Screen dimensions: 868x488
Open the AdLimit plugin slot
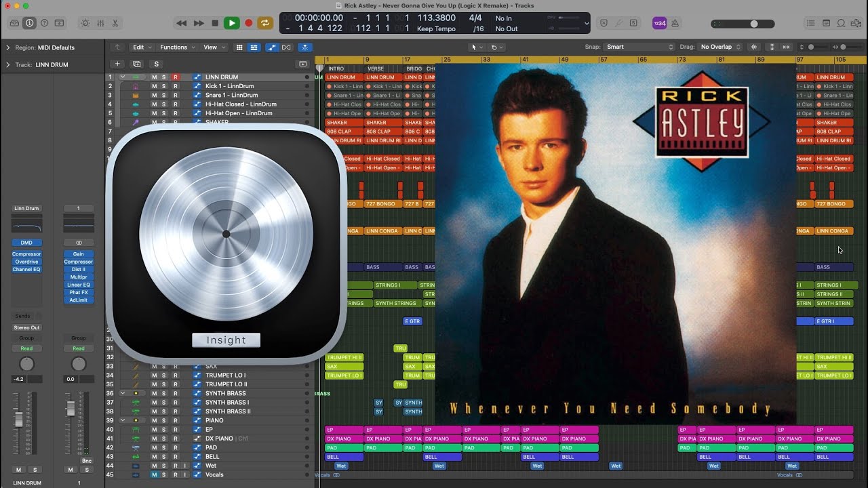[x=79, y=300]
